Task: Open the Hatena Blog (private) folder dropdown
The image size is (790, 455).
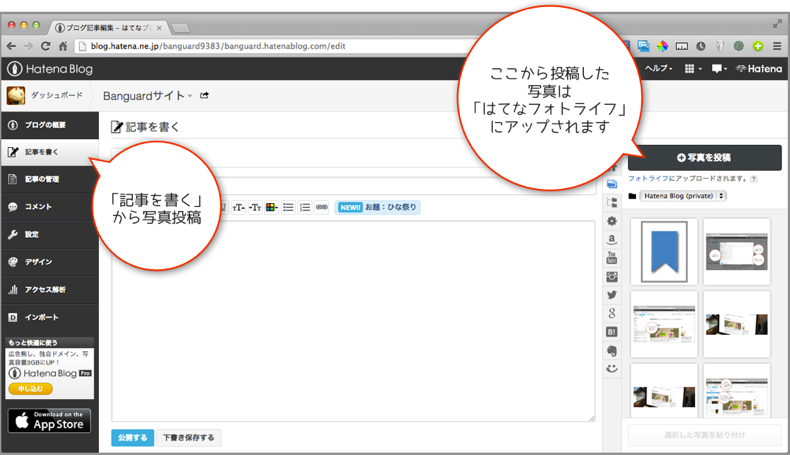Action: click(683, 196)
